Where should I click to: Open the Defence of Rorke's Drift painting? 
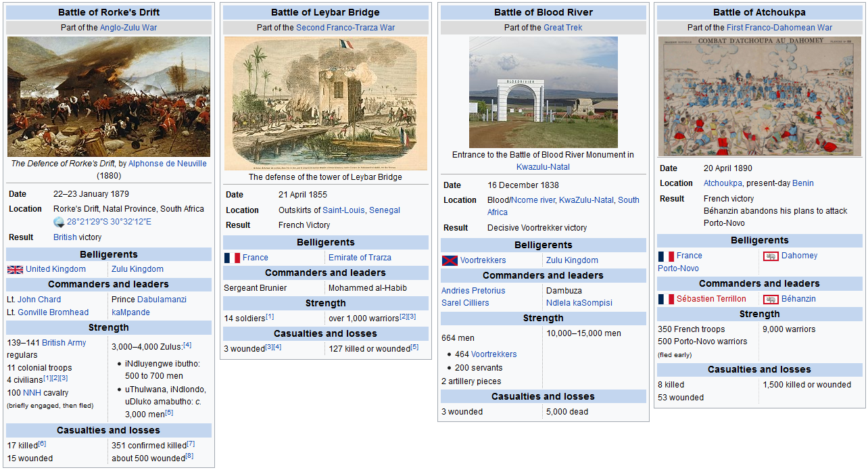click(109, 97)
